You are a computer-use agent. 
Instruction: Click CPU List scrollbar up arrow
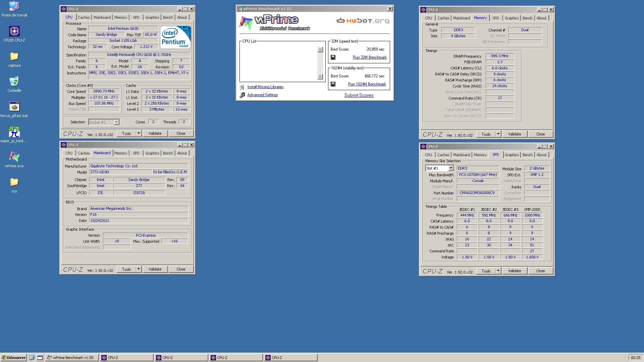[x=320, y=50]
